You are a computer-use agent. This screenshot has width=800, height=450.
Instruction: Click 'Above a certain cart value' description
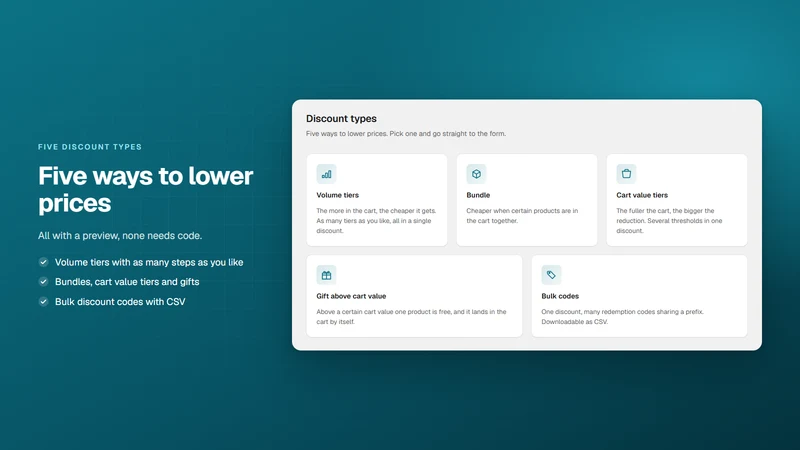[411, 316]
